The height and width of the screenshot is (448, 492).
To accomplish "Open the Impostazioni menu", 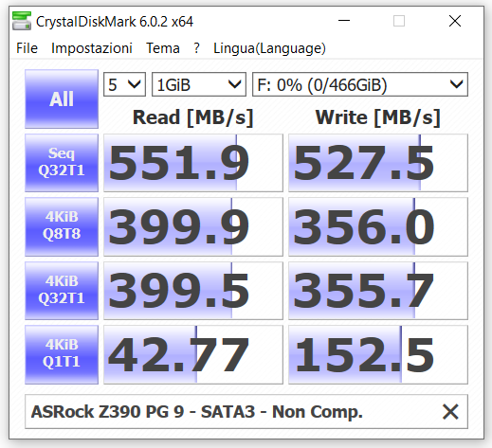I will [x=92, y=48].
